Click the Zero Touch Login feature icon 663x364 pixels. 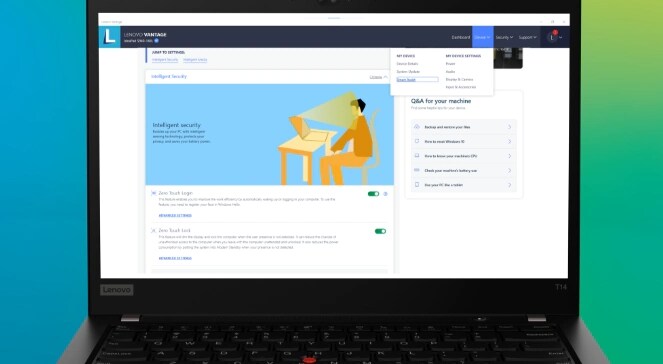(x=154, y=193)
